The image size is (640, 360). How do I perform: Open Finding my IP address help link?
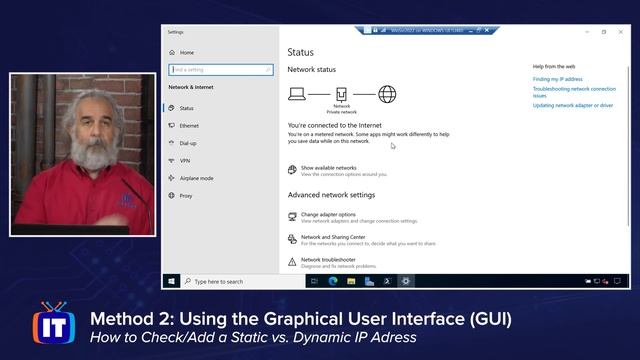[x=558, y=79]
